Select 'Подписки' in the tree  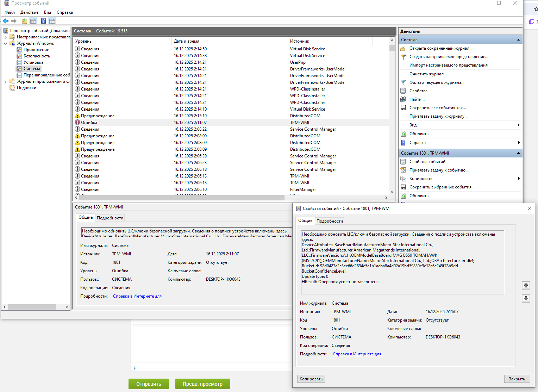click(x=26, y=88)
